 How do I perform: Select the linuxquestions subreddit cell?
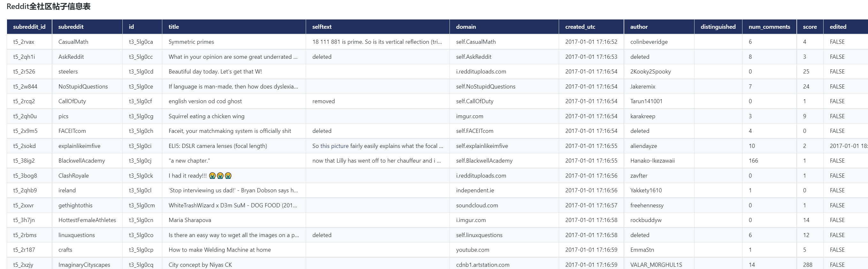click(x=87, y=235)
